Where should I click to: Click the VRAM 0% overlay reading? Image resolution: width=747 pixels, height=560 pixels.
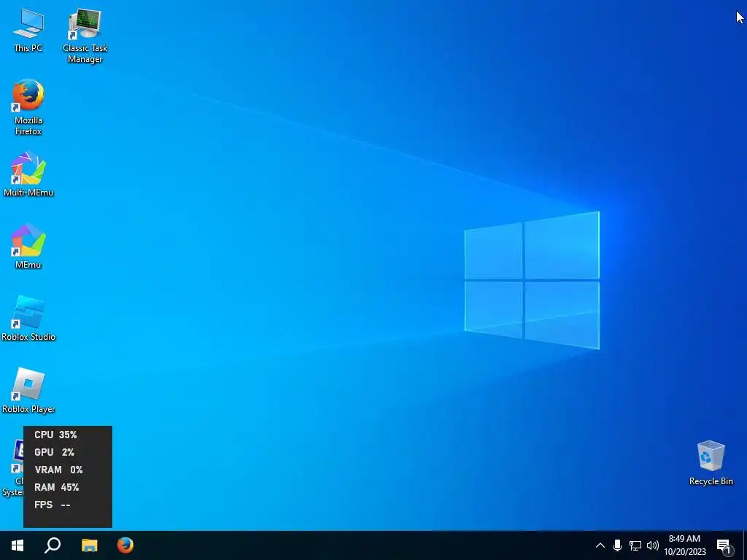point(58,470)
